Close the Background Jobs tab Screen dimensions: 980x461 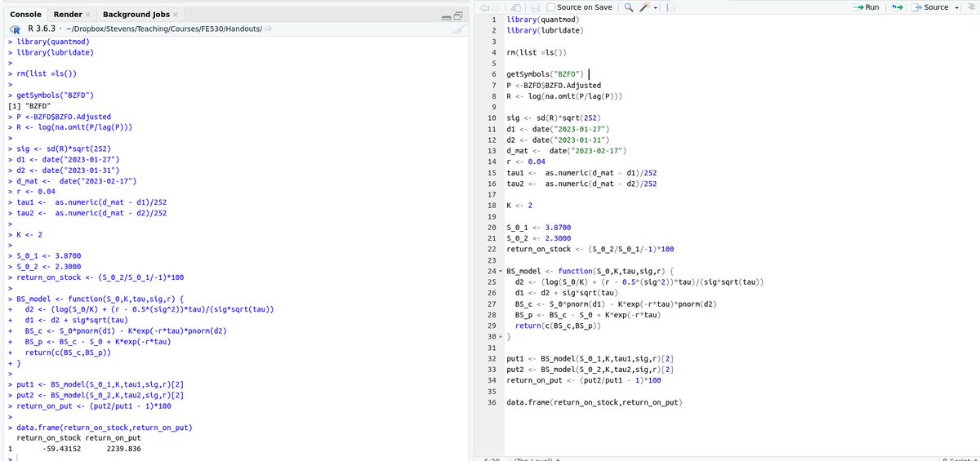pyautogui.click(x=176, y=16)
